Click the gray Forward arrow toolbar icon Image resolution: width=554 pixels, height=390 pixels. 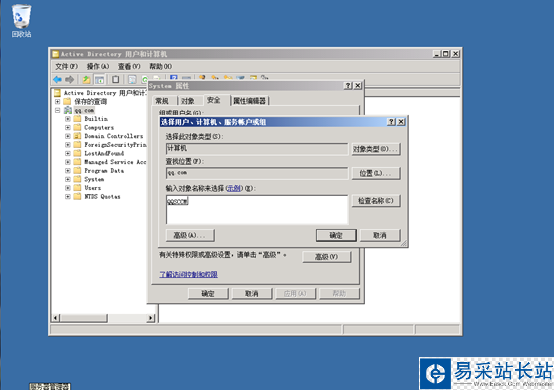pos(70,79)
